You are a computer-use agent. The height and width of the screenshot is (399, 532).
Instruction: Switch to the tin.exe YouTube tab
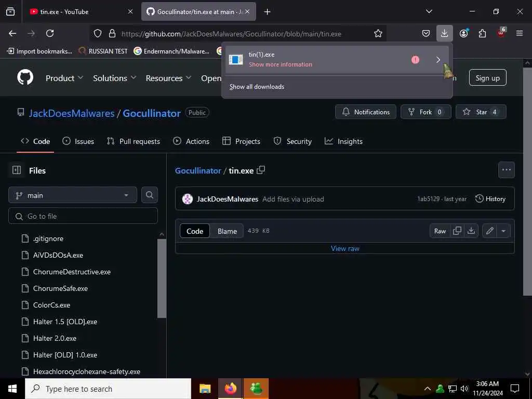point(79,11)
